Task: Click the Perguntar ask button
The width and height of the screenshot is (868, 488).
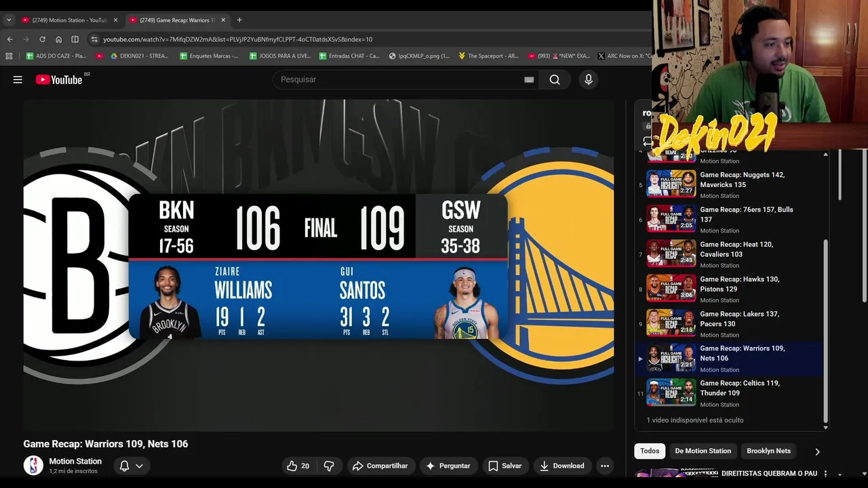Action: tap(448, 466)
